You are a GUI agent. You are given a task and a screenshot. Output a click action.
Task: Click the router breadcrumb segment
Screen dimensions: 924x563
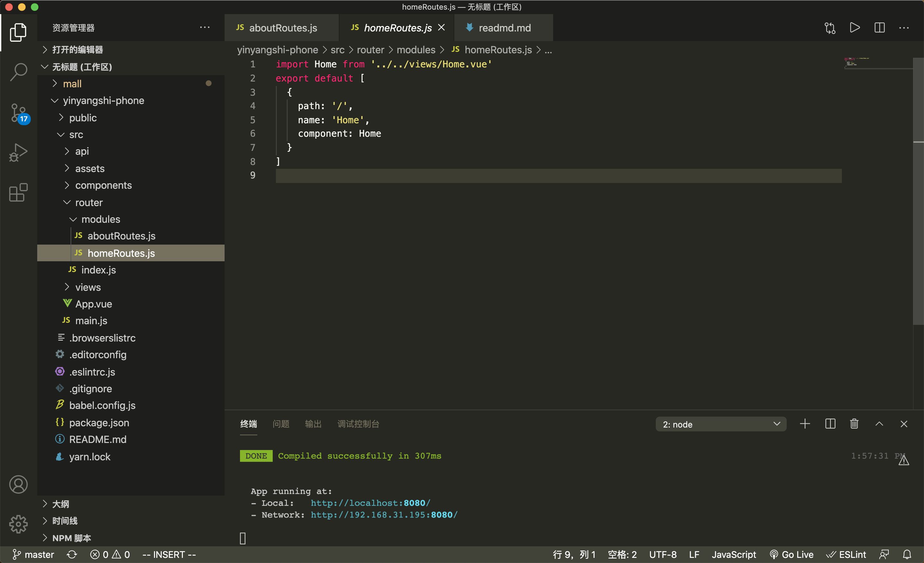370,50
